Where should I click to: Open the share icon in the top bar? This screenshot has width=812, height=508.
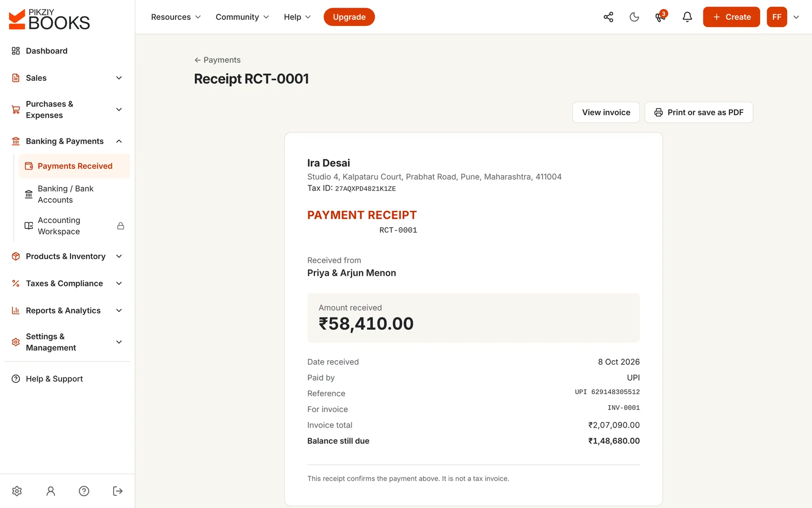tap(608, 17)
